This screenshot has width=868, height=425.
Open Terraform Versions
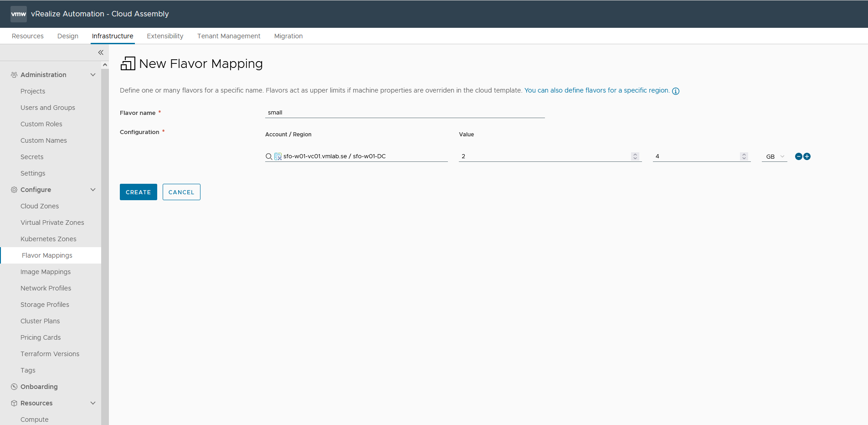50,354
